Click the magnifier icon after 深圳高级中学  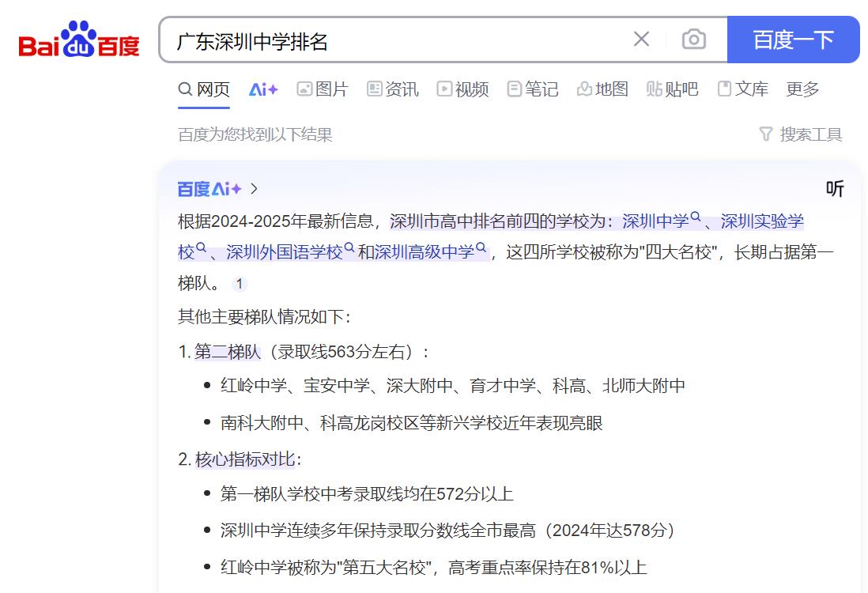[481, 247]
